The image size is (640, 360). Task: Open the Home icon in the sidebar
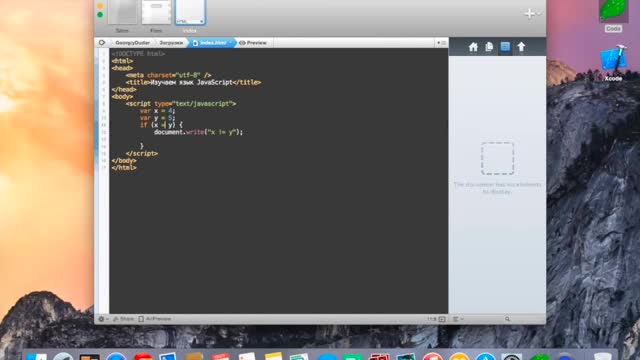click(x=473, y=47)
